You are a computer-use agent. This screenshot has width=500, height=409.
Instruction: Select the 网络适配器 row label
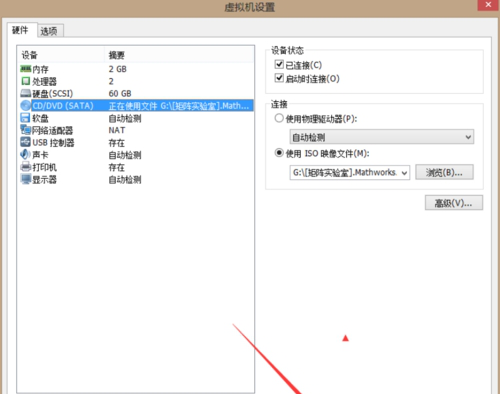(x=52, y=130)
